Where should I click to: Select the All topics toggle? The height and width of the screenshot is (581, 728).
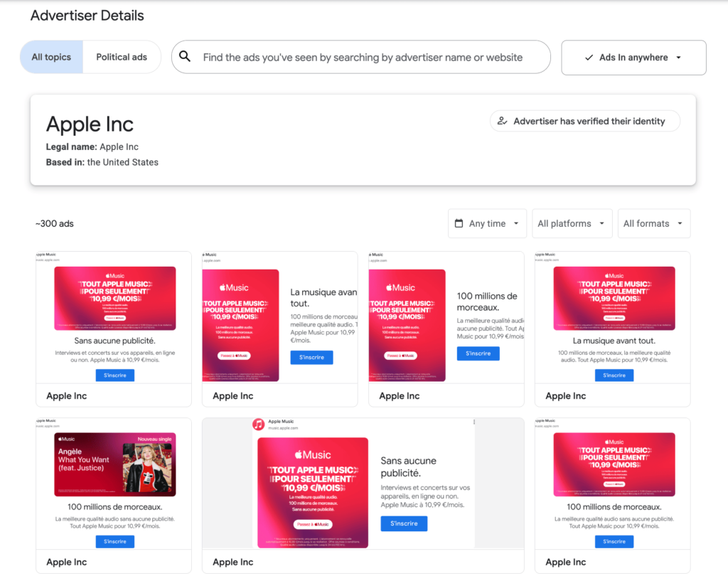point(51,57)
